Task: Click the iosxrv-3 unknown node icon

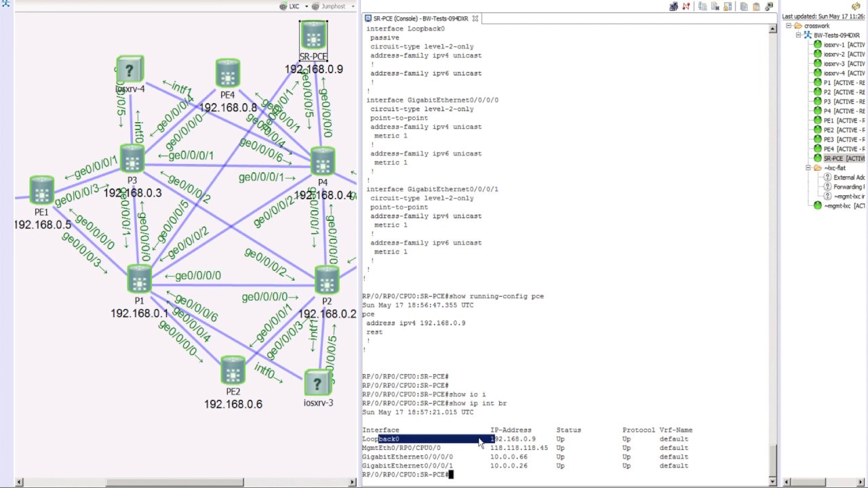Action: tap(318, 384)
